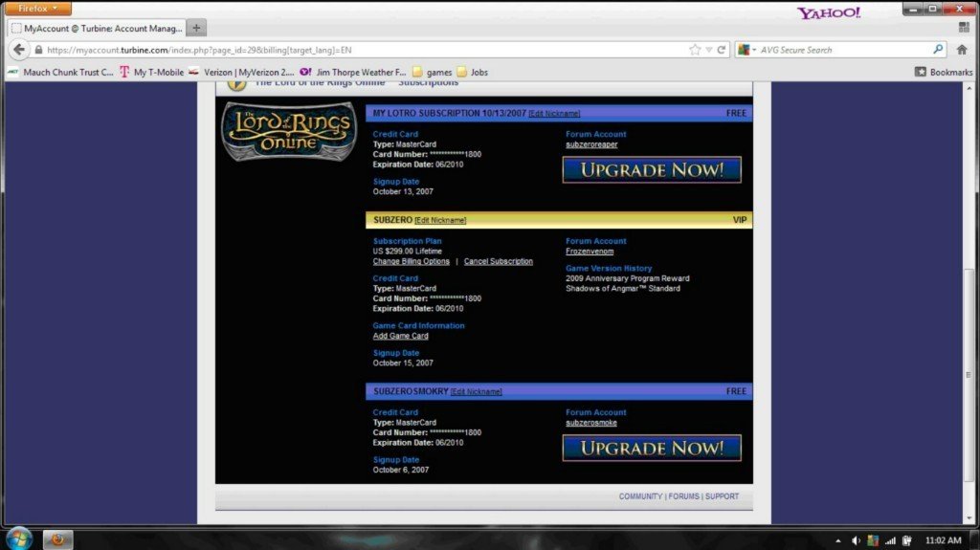Viewport: 980px width, 550px height.
Task: Open a new tab with the plus button
Action: pos(196,28)
